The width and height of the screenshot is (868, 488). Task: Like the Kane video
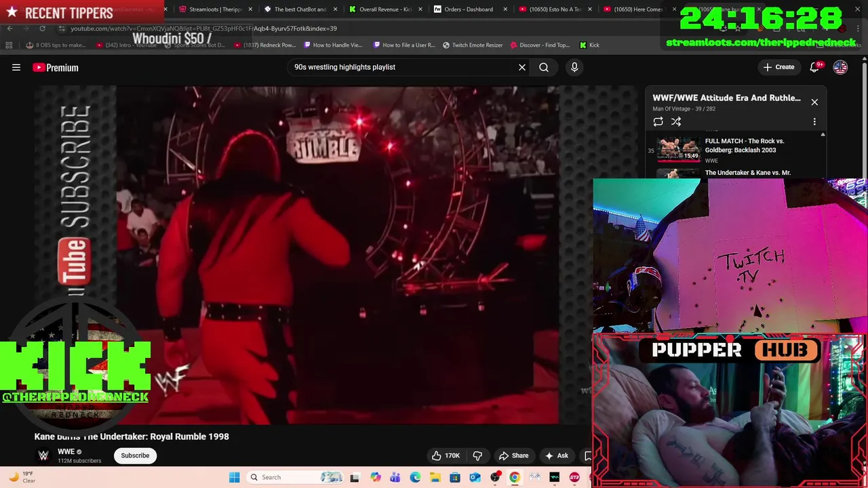(445, 455)
